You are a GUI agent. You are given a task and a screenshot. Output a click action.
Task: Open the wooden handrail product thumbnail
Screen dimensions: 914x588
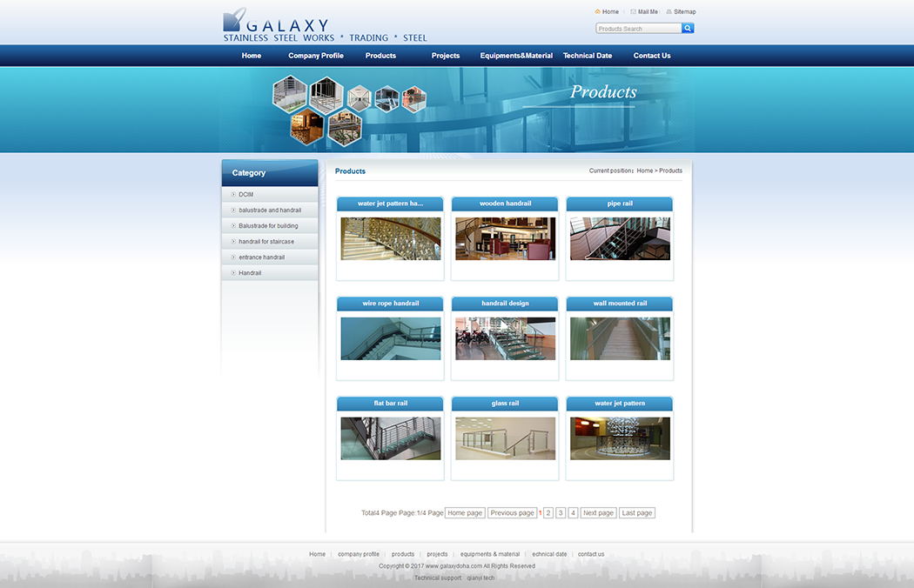[505, 239]
